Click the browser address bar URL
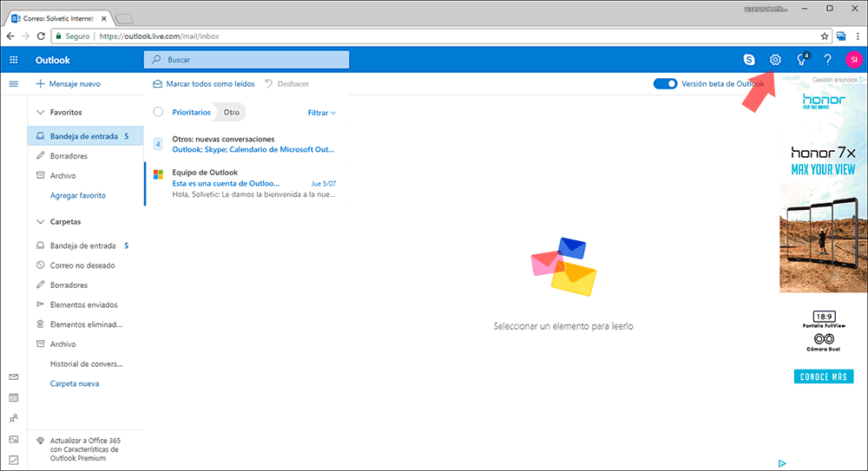This screenshot has width=868, height=471. coord(160,36)
